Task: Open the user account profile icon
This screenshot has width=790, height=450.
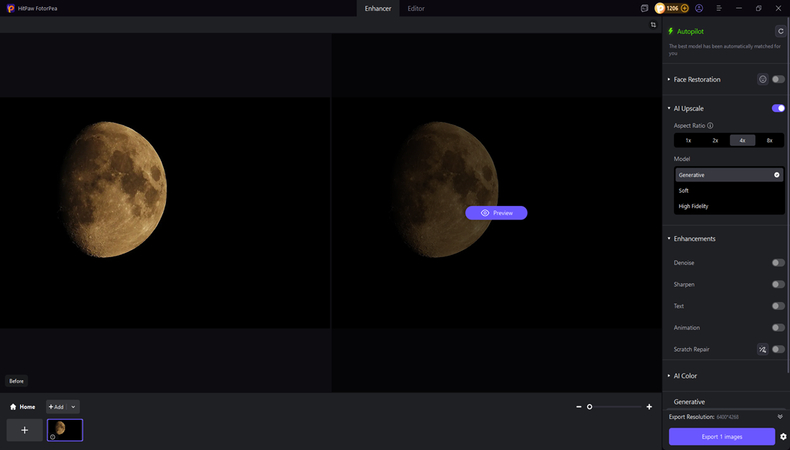Action: coord(699,8)
